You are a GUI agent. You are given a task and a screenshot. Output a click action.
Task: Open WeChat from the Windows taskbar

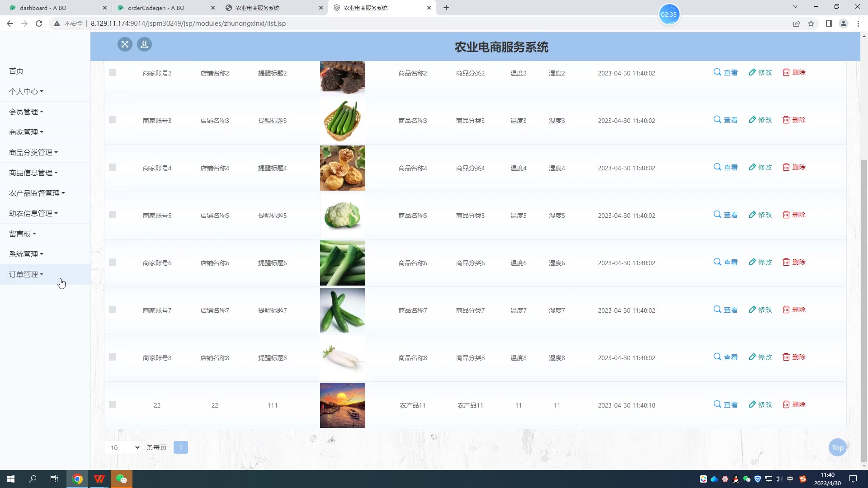pyautogui.click(x=122, y=479)
